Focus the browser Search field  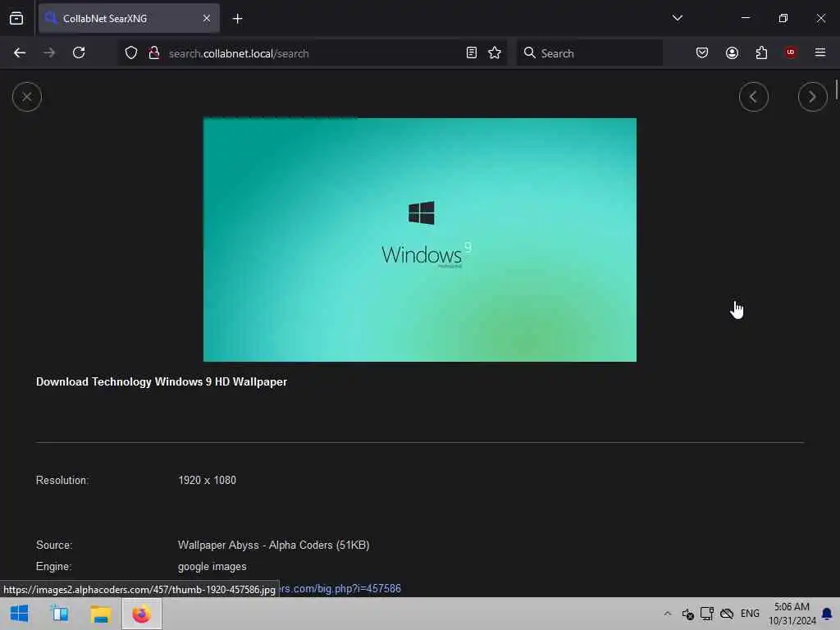(589, 53)
